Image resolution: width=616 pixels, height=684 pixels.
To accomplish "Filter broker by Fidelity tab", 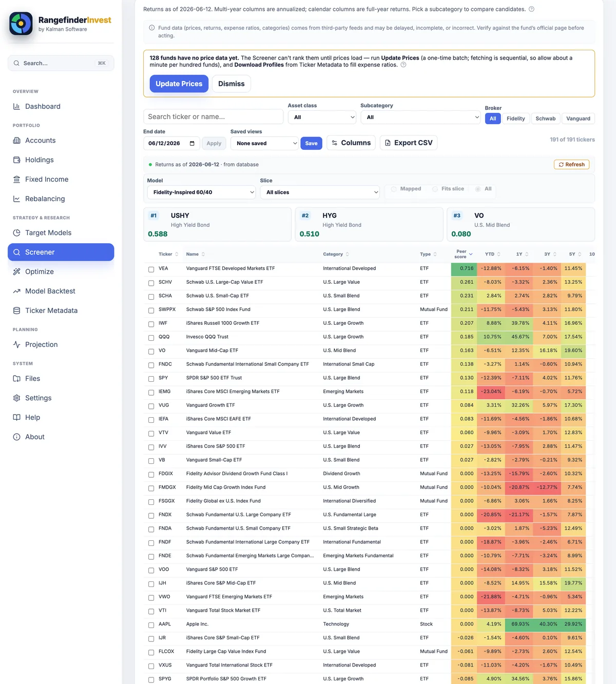I will tap(515, 119).
